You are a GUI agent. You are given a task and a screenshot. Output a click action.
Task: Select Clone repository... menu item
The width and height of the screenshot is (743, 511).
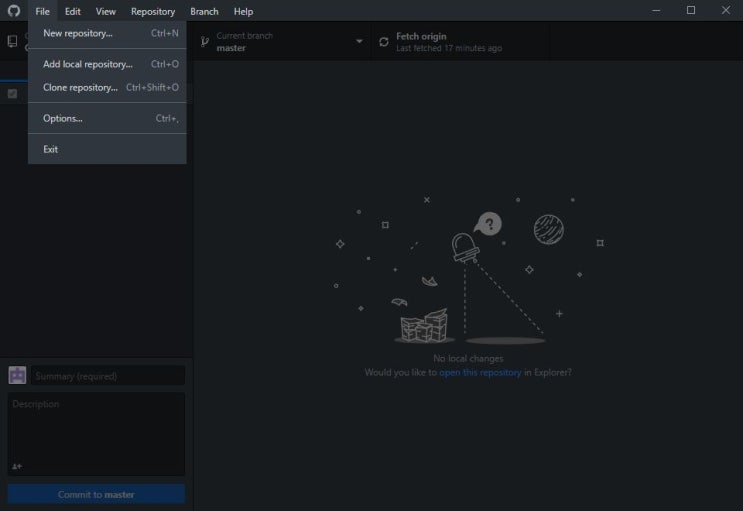[x=108, y=87]
